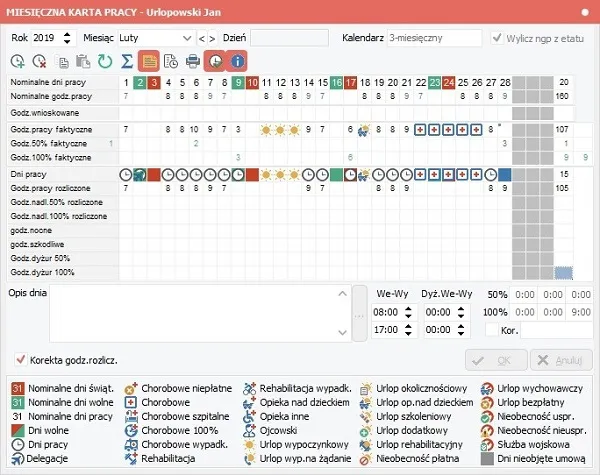Go to the previous month arrow
This screenshot has width=600, height=475.
[x=201, y=37]
